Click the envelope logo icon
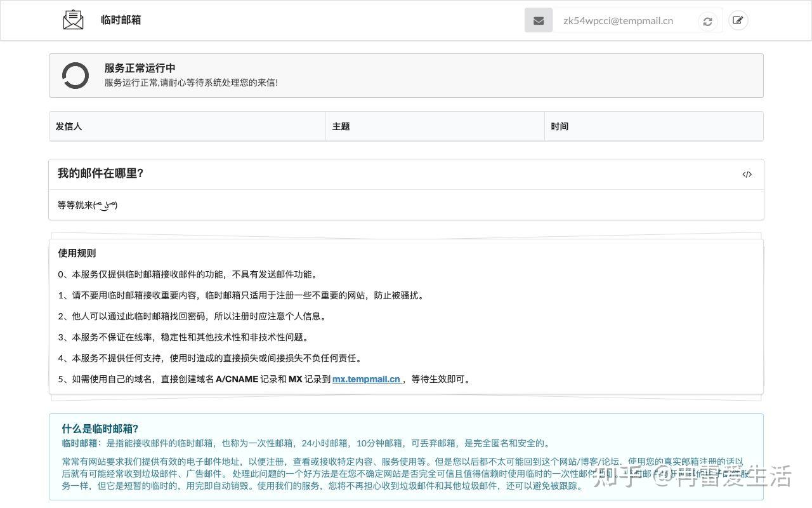Screen dimensions: 812x508 [73, 20]
